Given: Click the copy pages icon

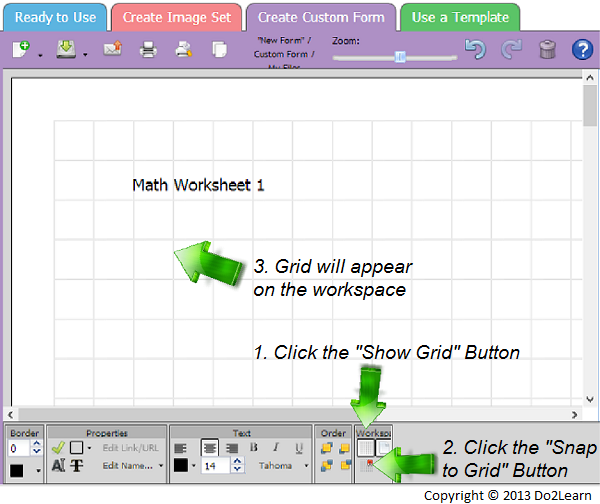Looking at the screenshot, I should coord(220,50).
